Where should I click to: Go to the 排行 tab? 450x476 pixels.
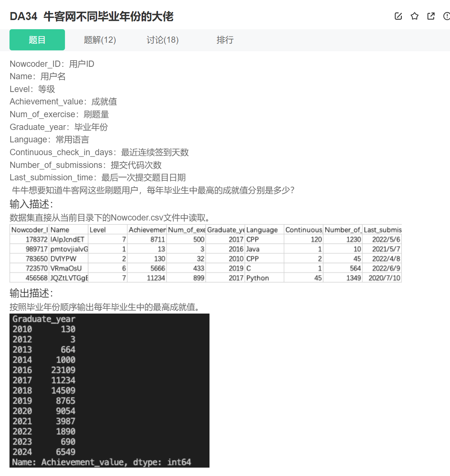tap(225, 40)
